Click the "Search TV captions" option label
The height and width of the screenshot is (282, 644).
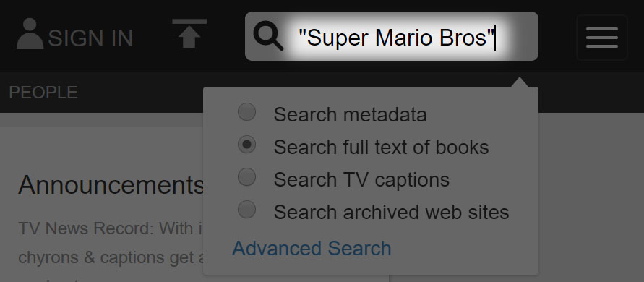tap(361, 180)
